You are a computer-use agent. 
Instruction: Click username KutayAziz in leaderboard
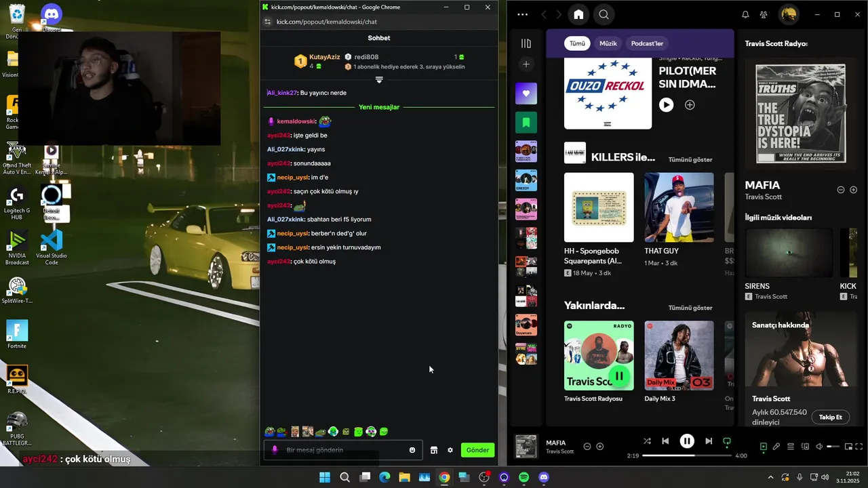[324, 57]
